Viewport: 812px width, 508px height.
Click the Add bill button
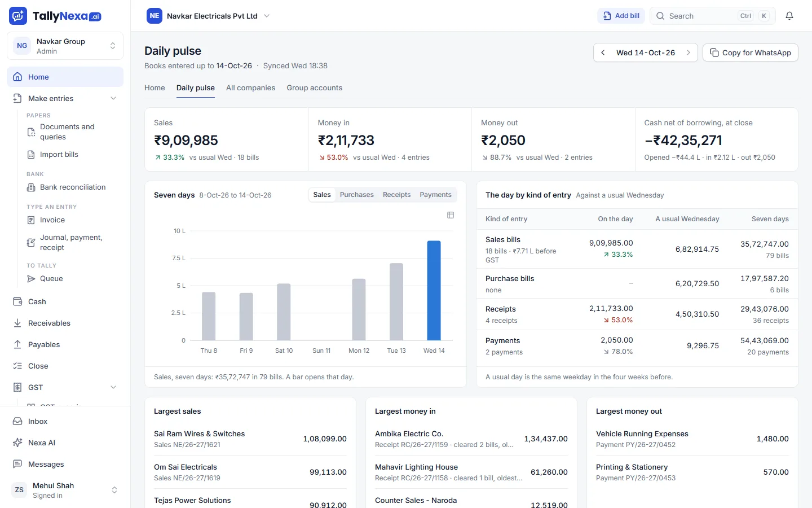[x=621, y=16]
